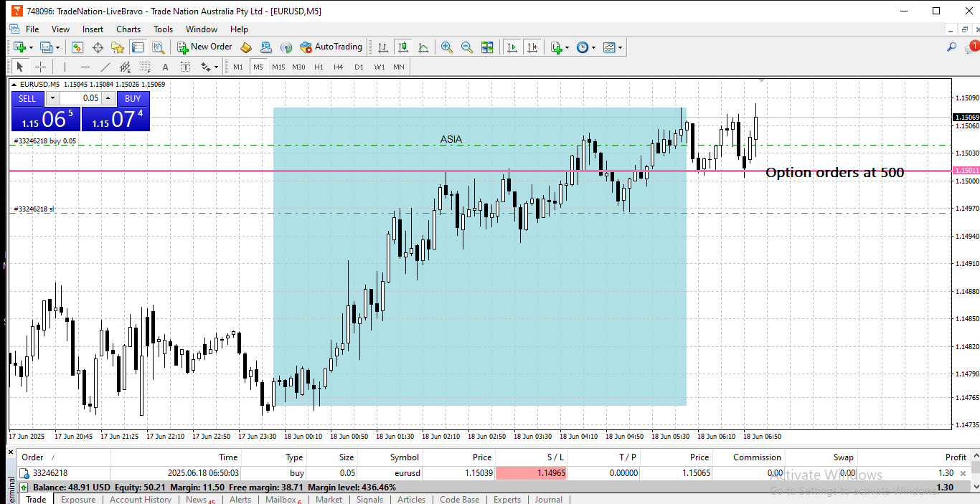Screen dimensions: 980x504
Task: Click the Zoom In magnifier icon
Action: pos(447,47)
